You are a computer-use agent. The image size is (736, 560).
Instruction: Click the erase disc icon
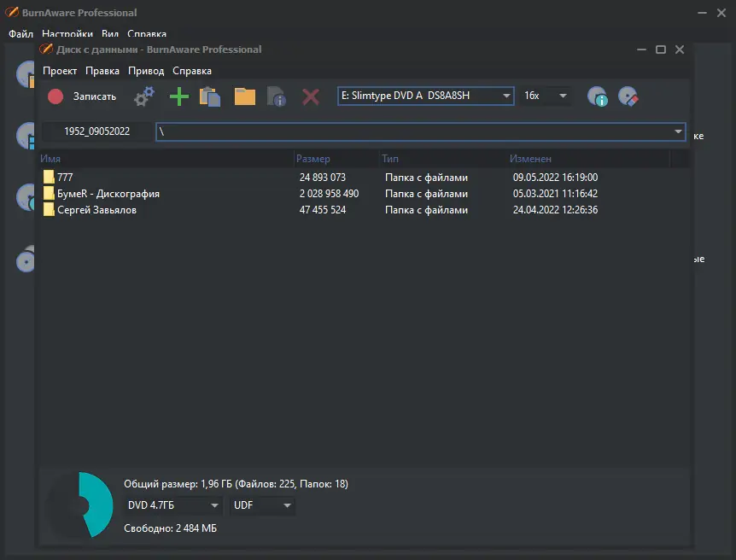click(x=628, y=96)
